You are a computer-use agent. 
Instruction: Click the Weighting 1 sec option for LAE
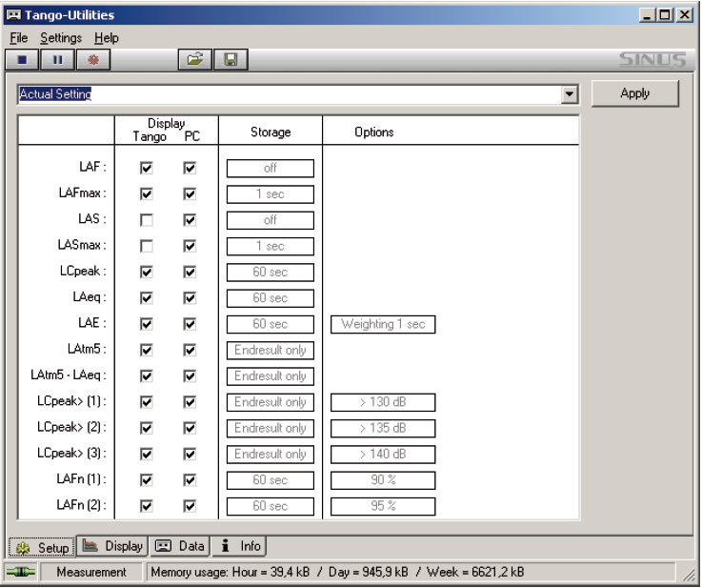[383, 324]
